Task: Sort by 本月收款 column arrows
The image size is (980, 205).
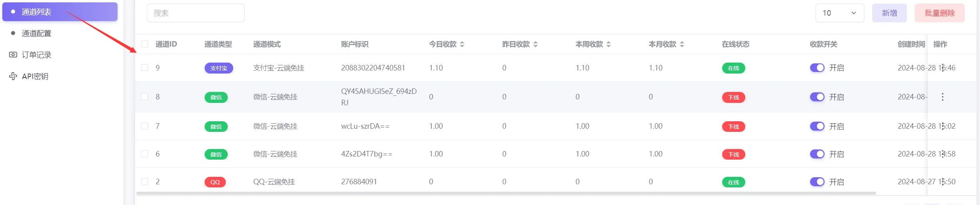Action: (x=682, y=44)
